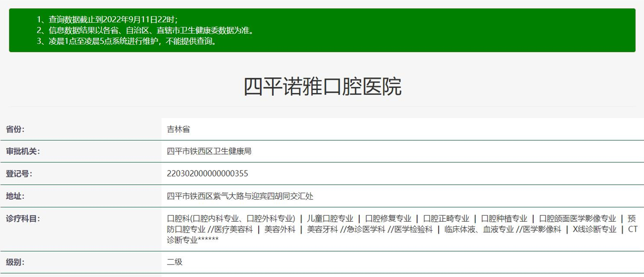Image resolution: width=644 pixels, height=277 pixels.
Task: Click the notice line about 2022年9月11日22时
Action: click(x=107, y=19)
